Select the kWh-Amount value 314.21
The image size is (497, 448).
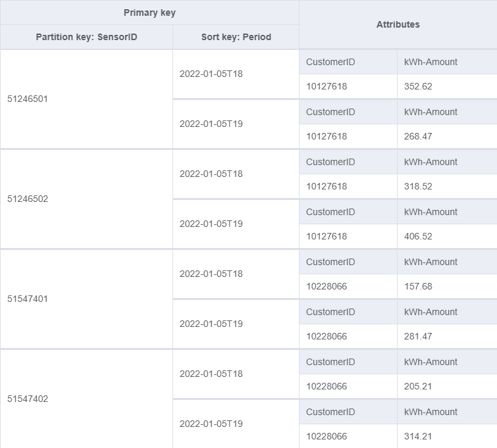point(418,436)
